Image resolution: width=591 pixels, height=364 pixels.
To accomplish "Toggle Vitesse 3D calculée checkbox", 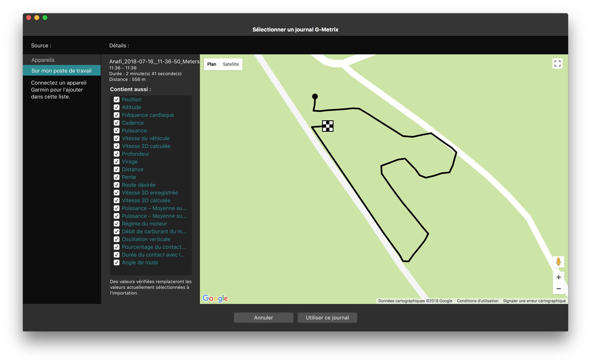I will [x=116, y=200].
